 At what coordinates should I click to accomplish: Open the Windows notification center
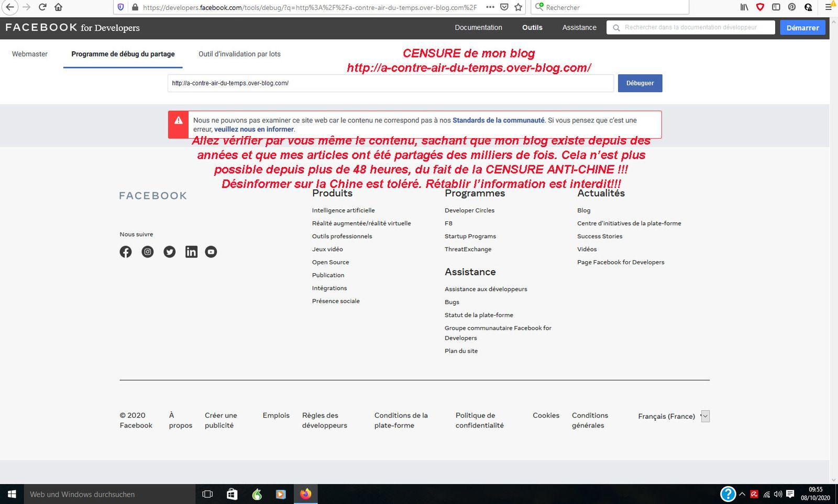coord(790,494)
